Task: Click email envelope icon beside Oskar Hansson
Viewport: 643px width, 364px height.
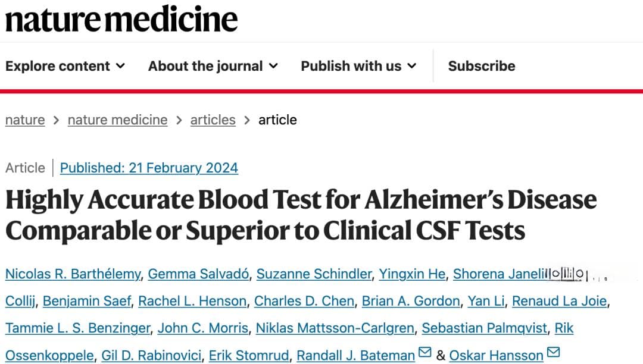Action: point(553,352)
